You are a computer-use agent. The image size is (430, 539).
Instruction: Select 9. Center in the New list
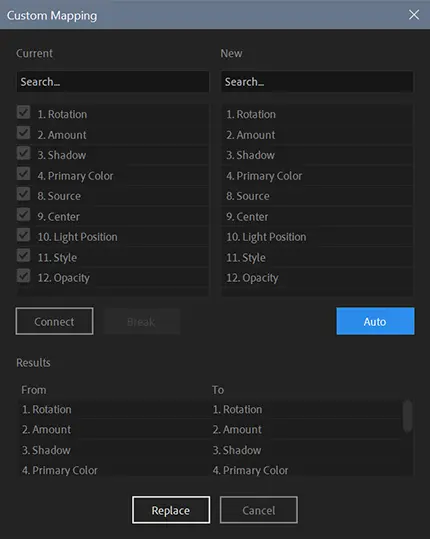tap(317, 217)
